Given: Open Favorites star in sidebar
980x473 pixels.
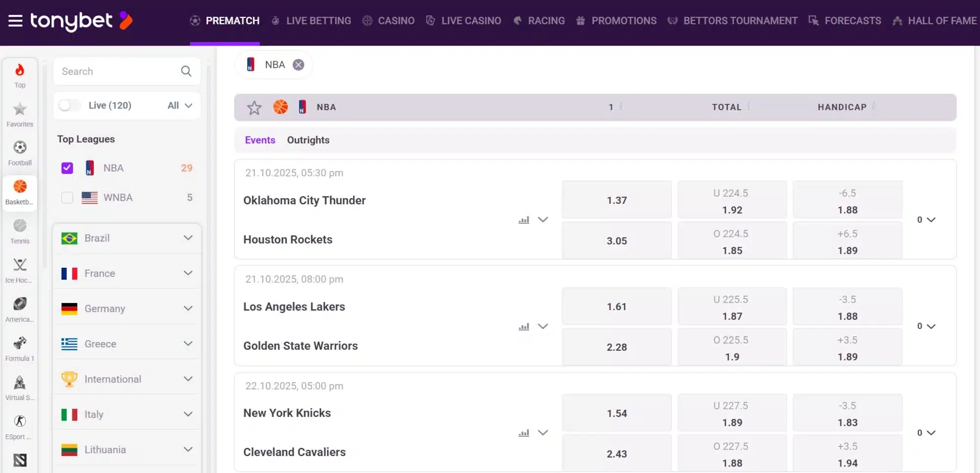Looking at the screenshot, I should pos(20,115).
